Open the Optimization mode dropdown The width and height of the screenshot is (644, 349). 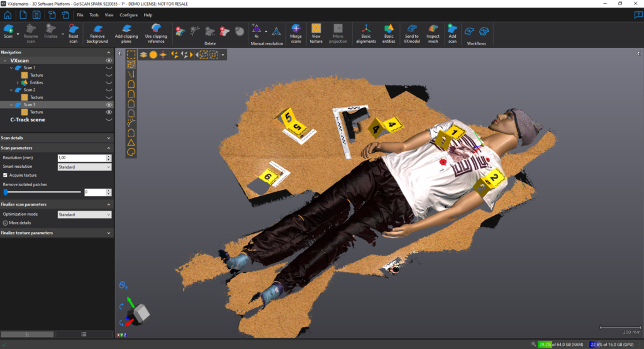point(84,214)
